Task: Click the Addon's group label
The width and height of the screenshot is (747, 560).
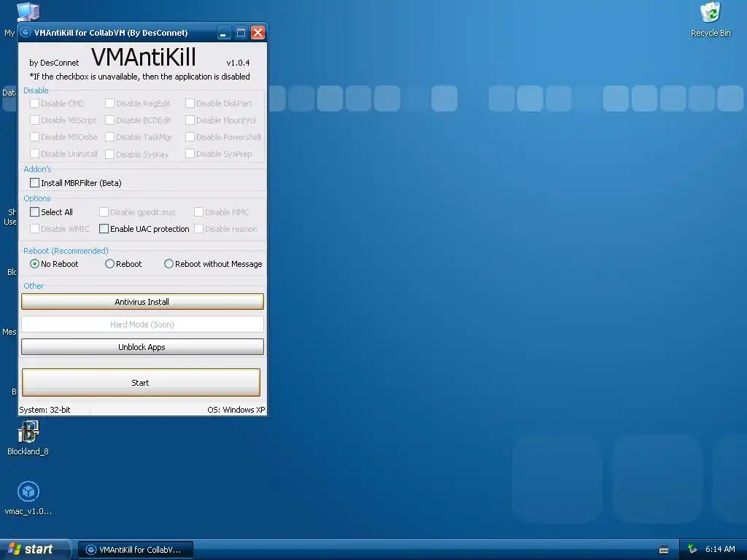Action: coord(37,169)
